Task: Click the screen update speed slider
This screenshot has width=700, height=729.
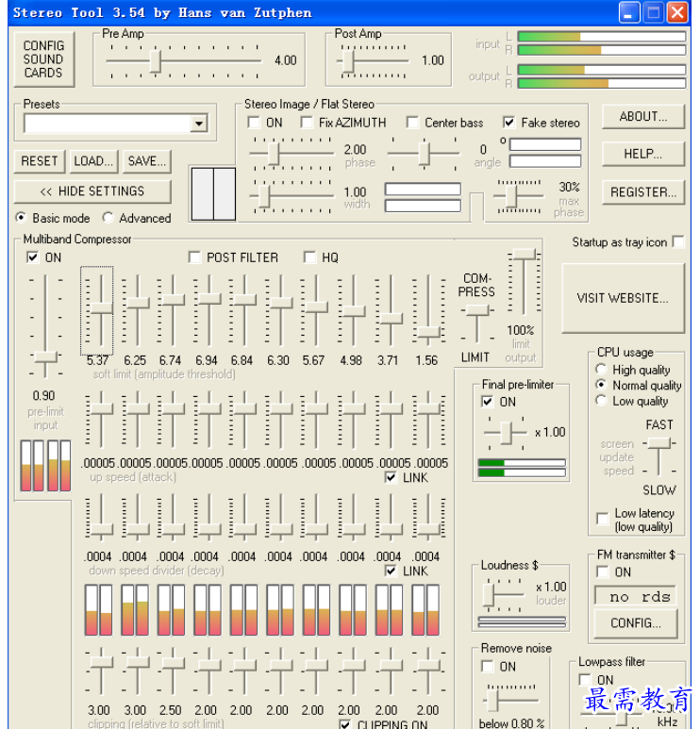Action: point(659,443)
